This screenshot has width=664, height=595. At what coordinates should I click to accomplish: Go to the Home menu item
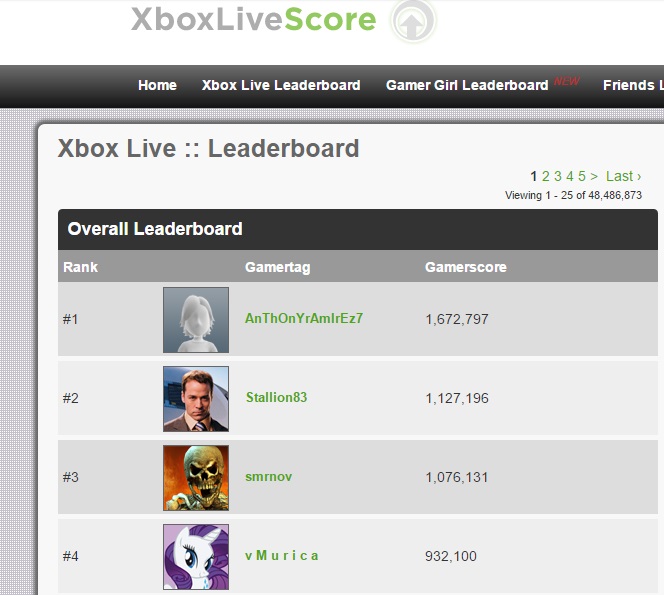click(x=157, y=85)
